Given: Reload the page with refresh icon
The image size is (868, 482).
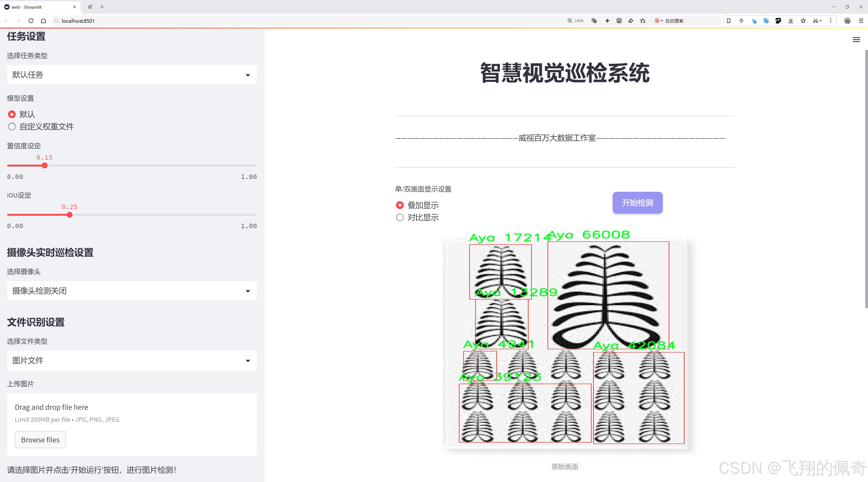Looking at the screenshot, I should [31, 20].
